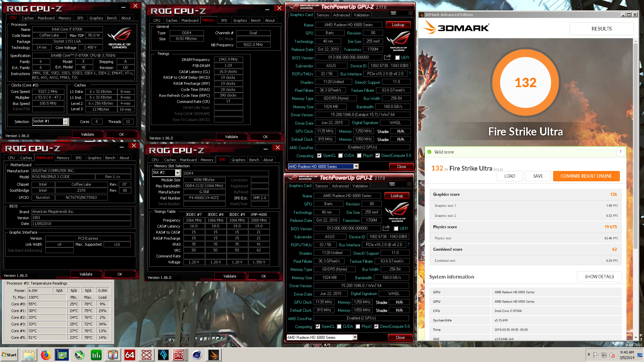644x362 pixels.
Task: Open Action Center flag tray icon
Action: tap(596, 355)
